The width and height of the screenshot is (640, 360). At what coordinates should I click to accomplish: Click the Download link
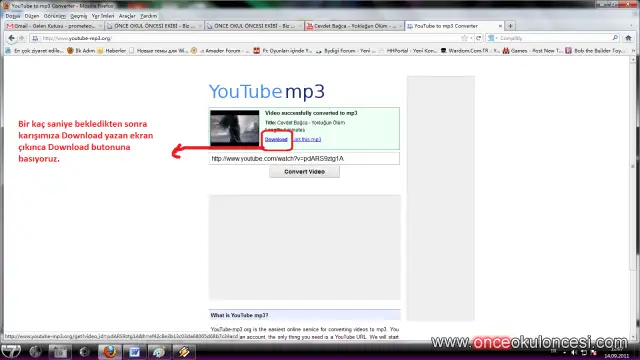click(x=276, y=139)
